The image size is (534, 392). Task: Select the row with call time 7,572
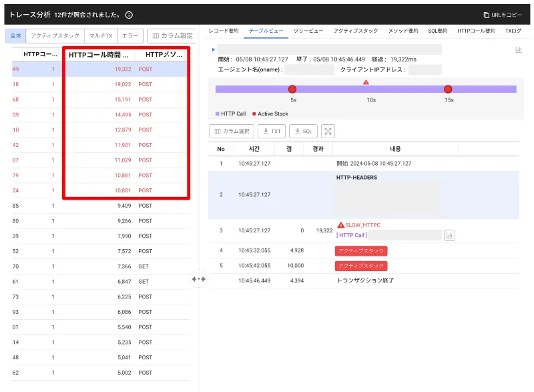[101, 251]
